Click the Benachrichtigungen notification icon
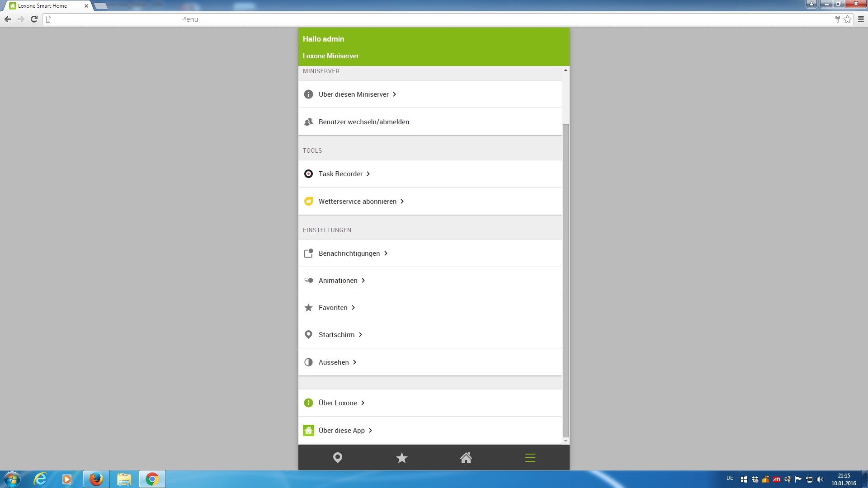 click(x=308, y=253)
